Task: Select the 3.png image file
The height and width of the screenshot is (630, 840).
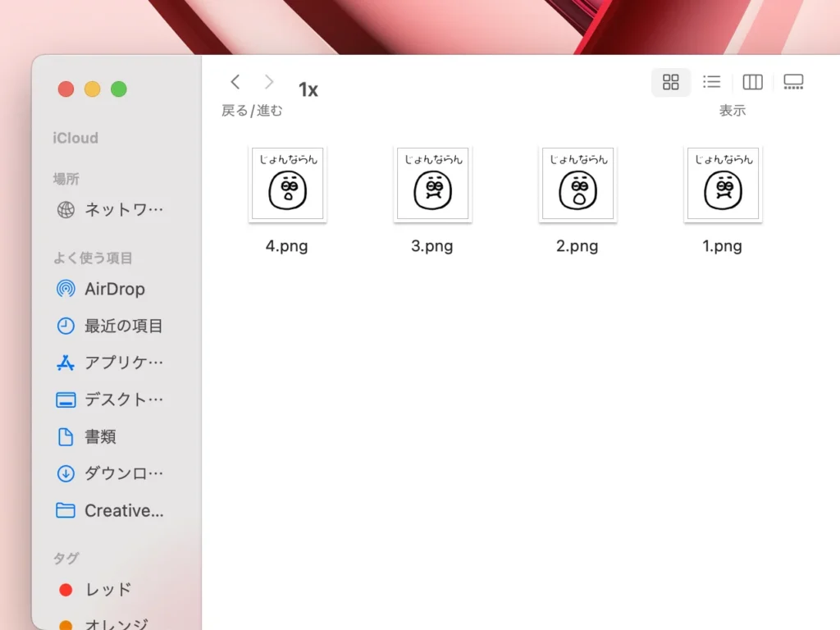Action: click(x=432, y=185)
